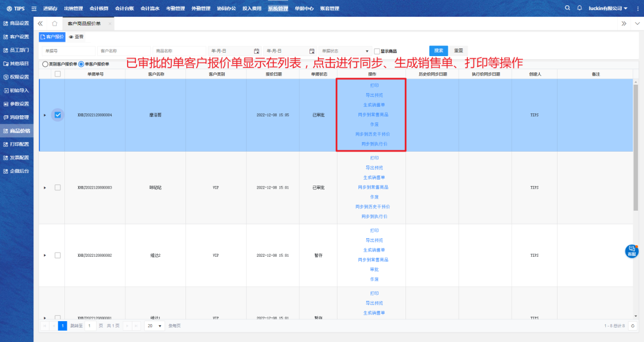Click the home icon tab
644x342 pixels.
click(54, 23)
